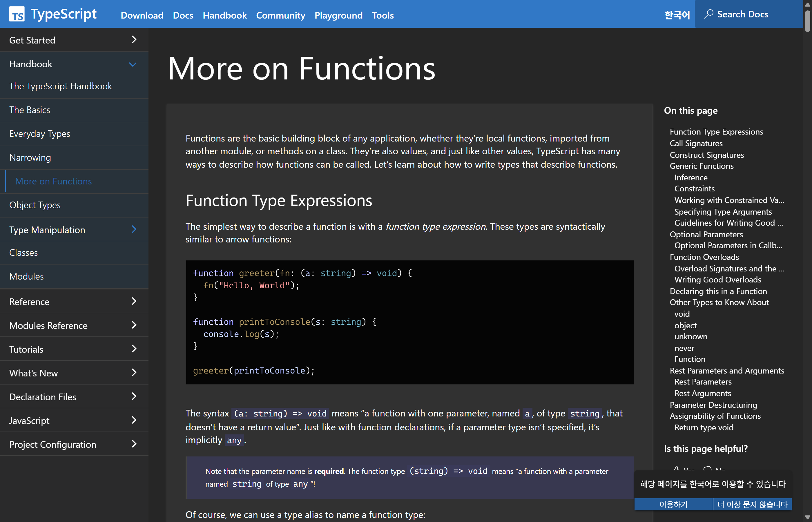Jump to Function Overloads via the page outline
Screen dimensions: 812x522
click(704, 257)
